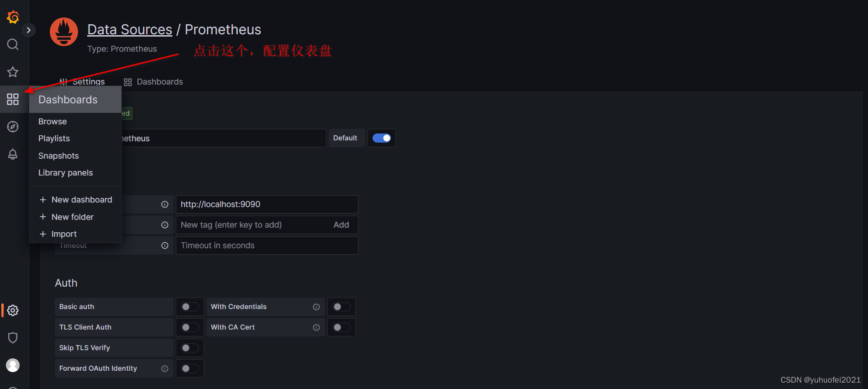The width and height of the screenshot is (868, 389).
Task: Enable the Skip TLS Verify switch
Action: [190, 348]
